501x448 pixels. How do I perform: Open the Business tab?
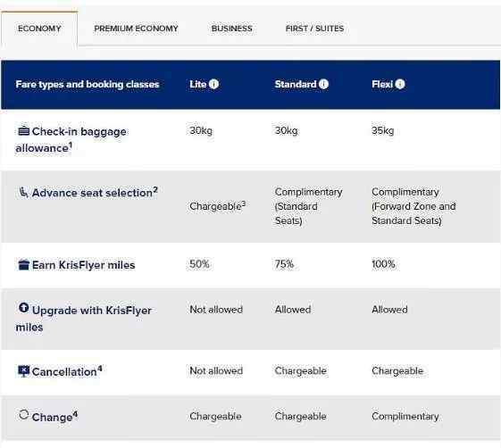(232, 29)
